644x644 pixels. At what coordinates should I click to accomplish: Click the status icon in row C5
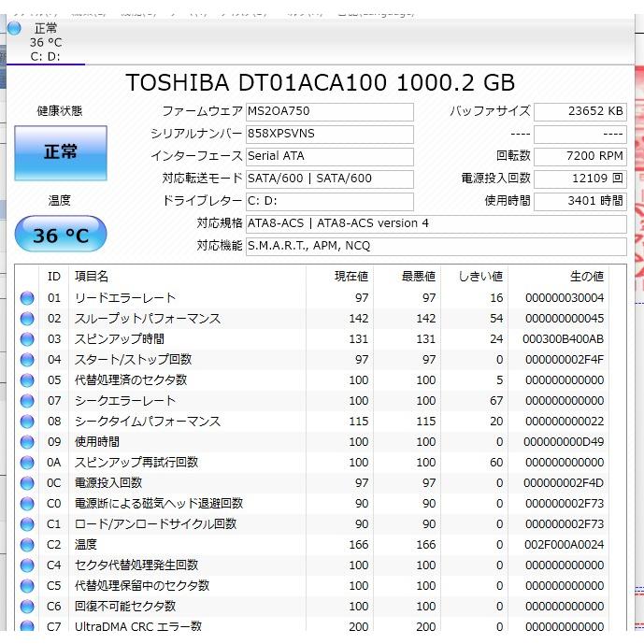(x=27, y=586)
